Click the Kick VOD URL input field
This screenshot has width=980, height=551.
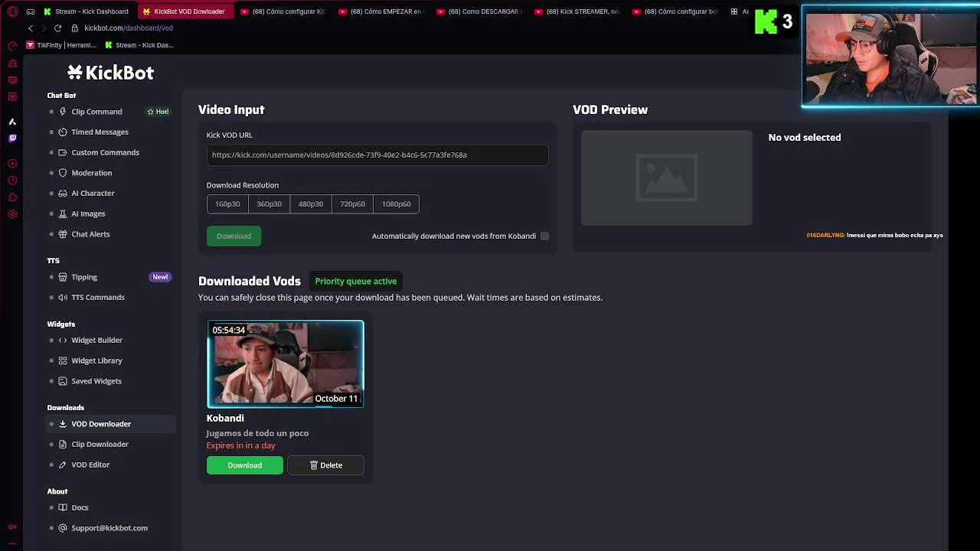click(377, 155)
